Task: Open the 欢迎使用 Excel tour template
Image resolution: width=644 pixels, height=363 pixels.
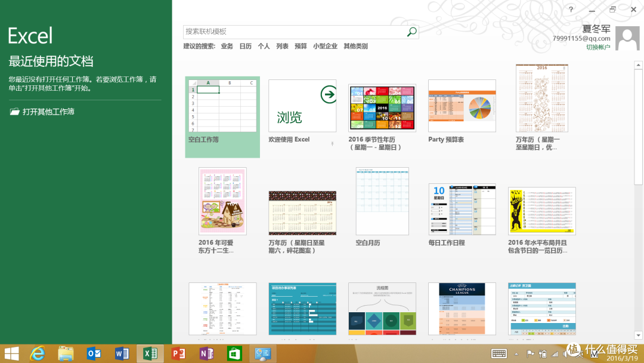Action: (x=302, y=106)
